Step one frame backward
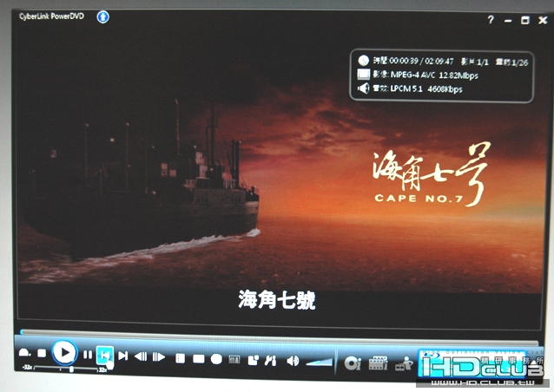This screenshot has width=554, height=392. coord(141,356)
